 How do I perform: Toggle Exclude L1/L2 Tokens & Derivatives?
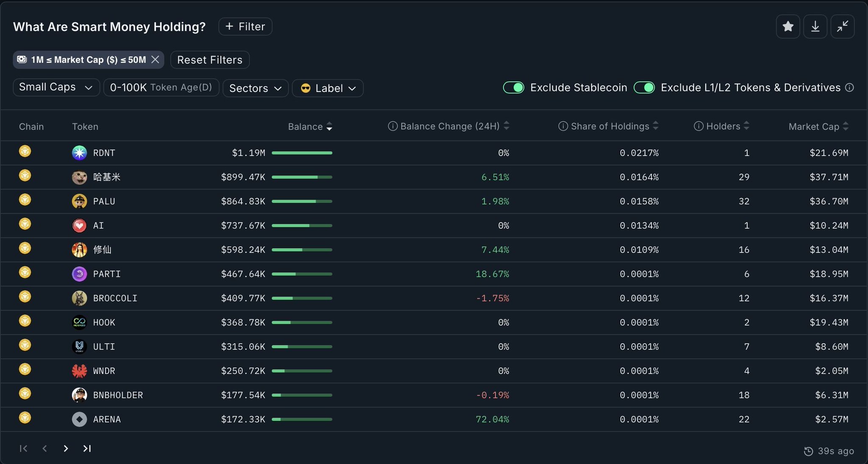tap(644, 88)
